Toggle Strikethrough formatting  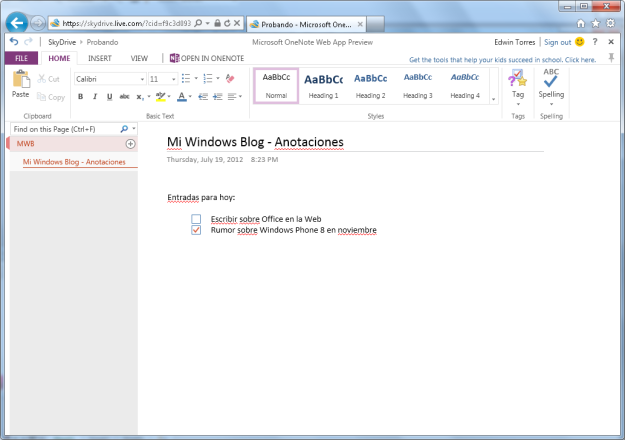[x=124, y=96]
